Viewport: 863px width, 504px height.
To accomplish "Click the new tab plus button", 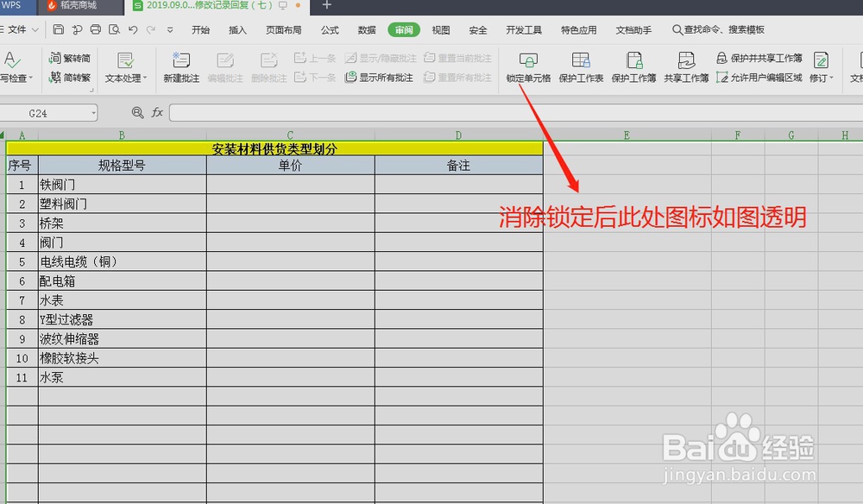I will (326, 5).
